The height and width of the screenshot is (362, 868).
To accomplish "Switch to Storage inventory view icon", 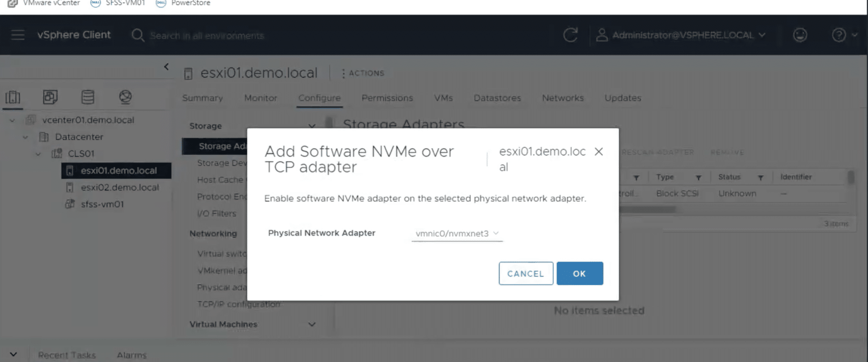I will coord(88,97).
